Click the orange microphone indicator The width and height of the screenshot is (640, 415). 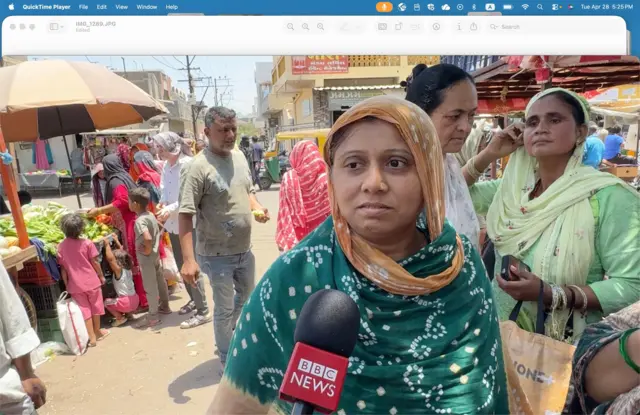[384, 6]
